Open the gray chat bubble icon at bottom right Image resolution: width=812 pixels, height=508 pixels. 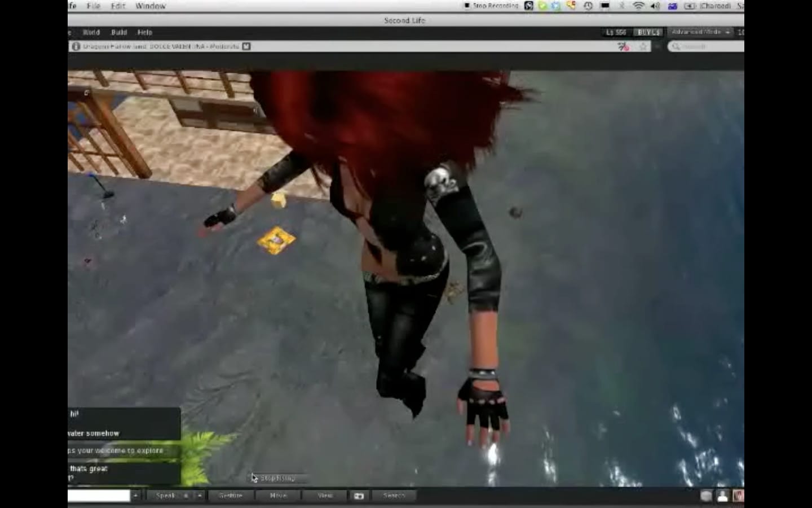point(706,496)
